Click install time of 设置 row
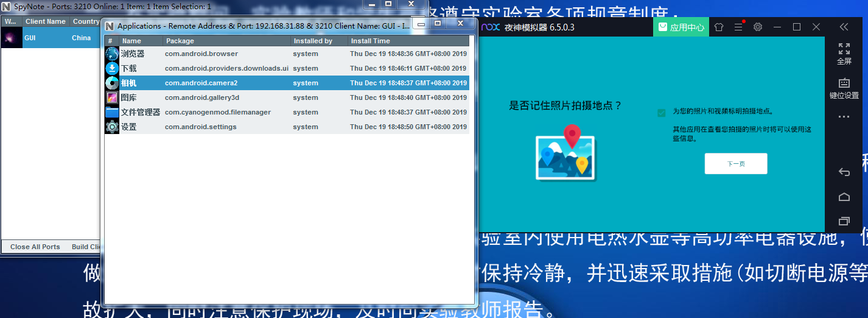 pos(408,127)
